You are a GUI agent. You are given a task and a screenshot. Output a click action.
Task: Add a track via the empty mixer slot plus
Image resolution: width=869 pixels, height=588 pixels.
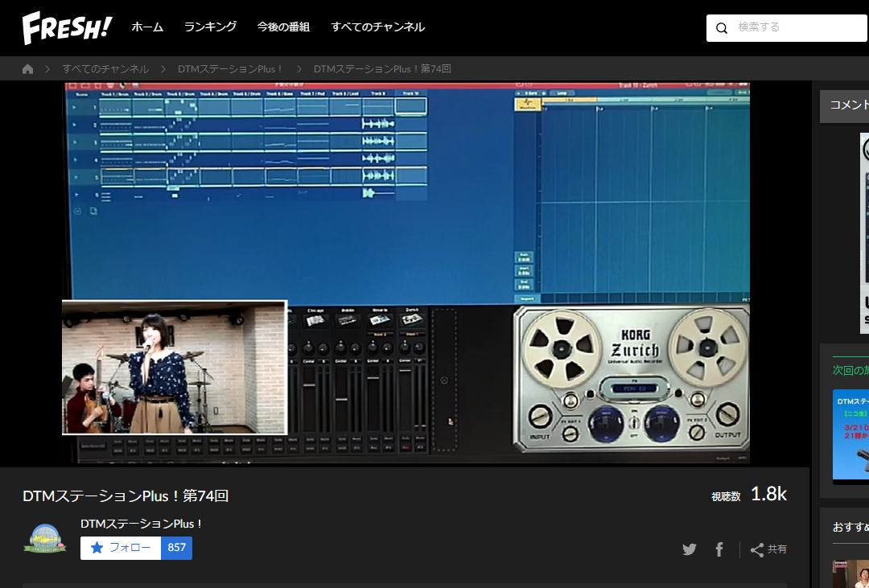click(x=444, y=380)
